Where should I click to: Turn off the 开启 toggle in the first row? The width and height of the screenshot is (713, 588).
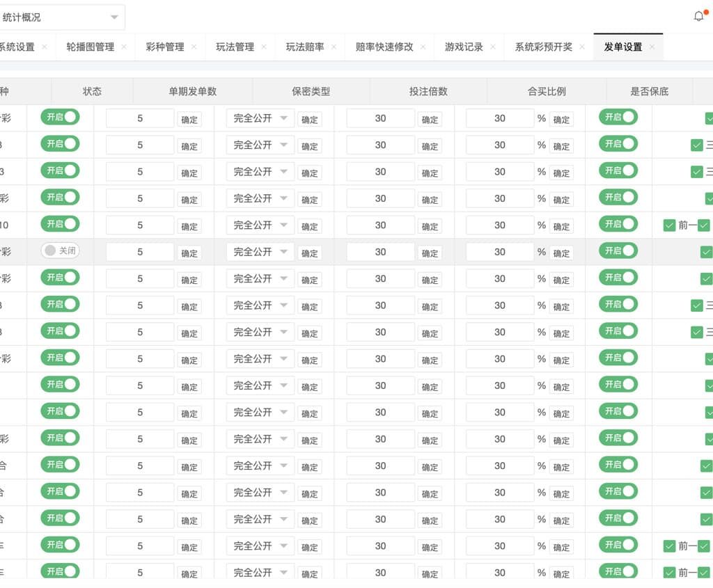pos(60,117)
